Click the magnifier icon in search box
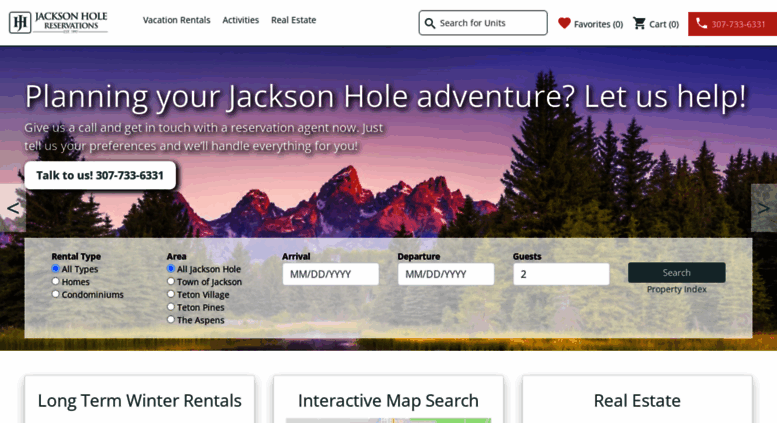This screenshot has height=423, width=777. point(430,23)
